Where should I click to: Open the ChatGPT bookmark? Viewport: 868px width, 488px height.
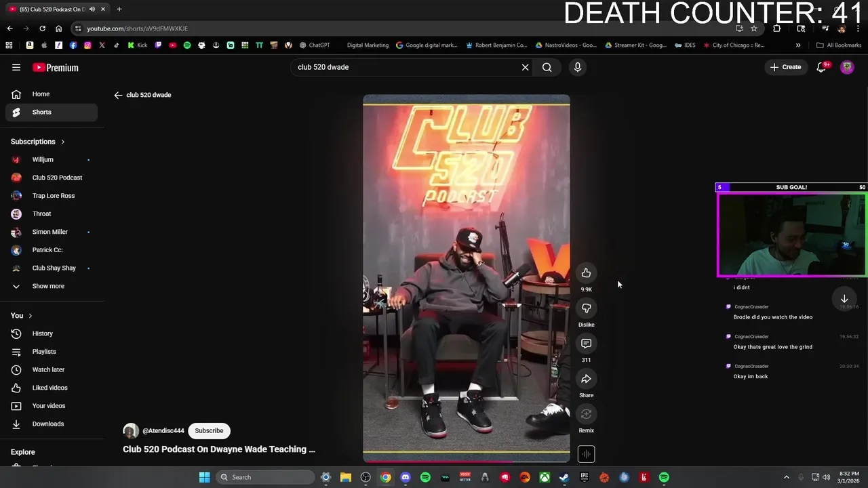click(314, 45)
